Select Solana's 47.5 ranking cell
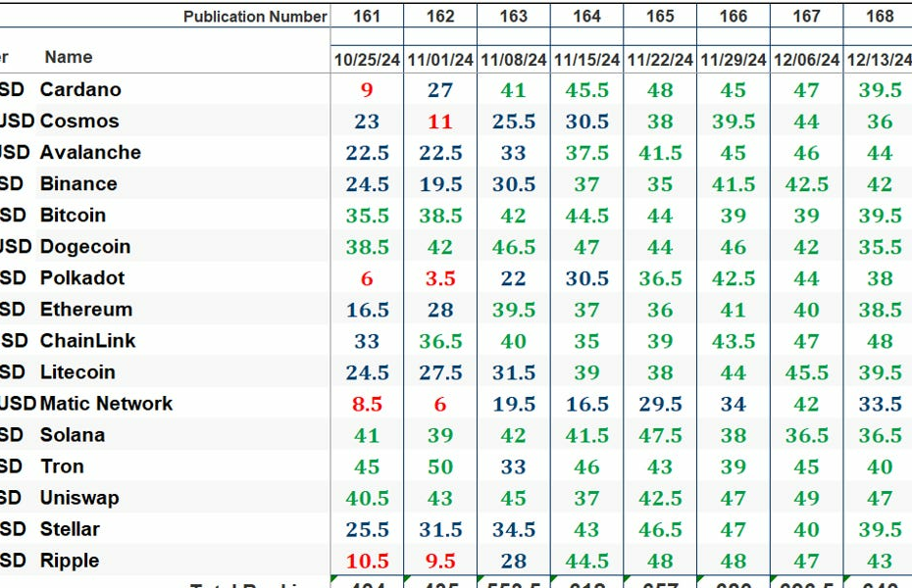Viewport: 912px width, 588px height. click(x=660, y=434)
